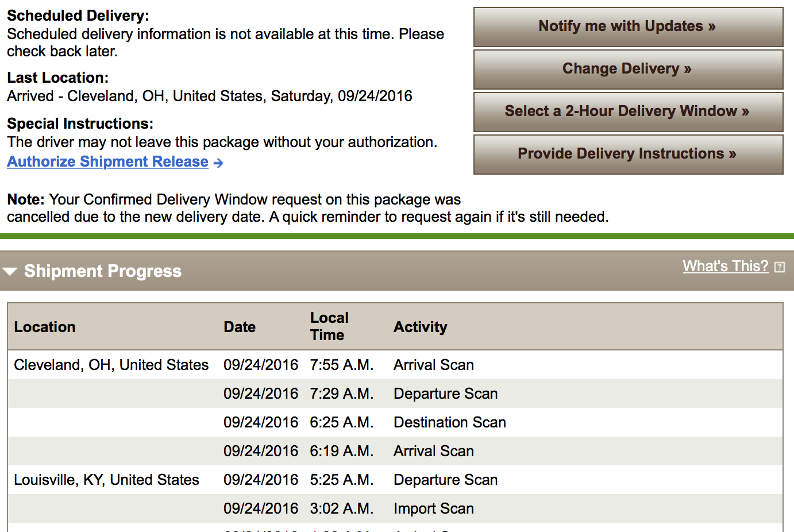Click the Louisville, KY, United States location
Viewport: 794px width, 532px height.
click(106, 480)
